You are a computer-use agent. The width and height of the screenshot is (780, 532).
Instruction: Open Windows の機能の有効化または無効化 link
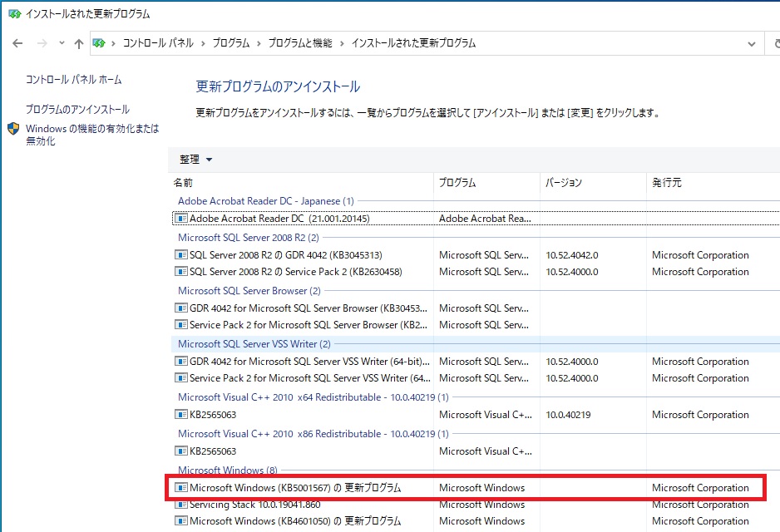[92, 135]
